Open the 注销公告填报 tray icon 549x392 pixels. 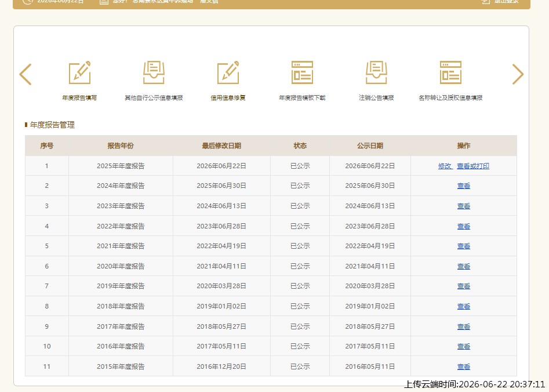(x=376, y=72)
